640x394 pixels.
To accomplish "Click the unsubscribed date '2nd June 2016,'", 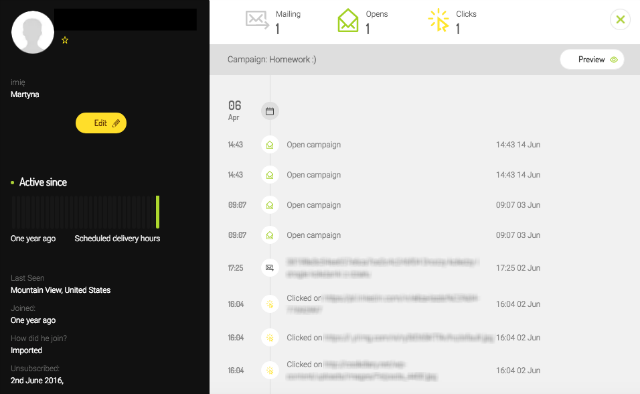I will (37, 381).
